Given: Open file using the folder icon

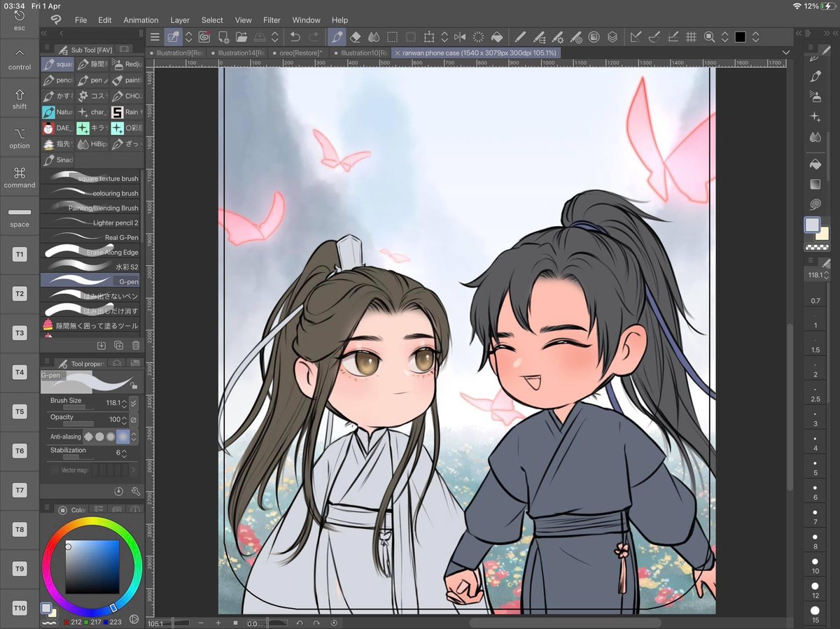Looking at the screenshot, I should [241, 37].
